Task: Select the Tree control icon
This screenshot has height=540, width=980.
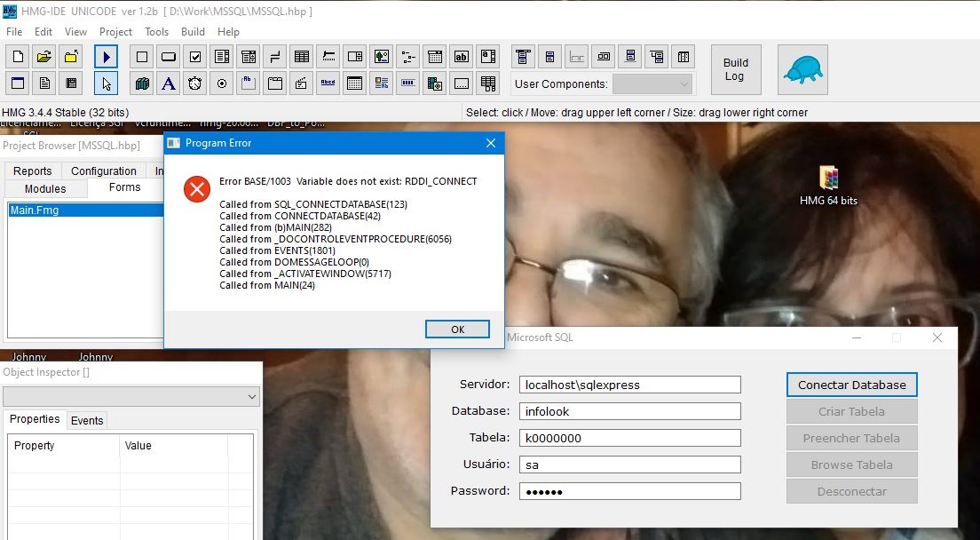Action: coord(407,57)
